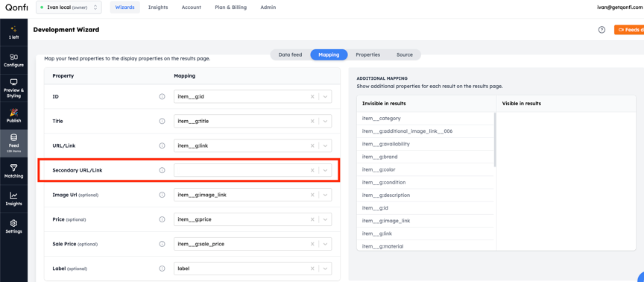
Task: Open Publish in the sidebar
Action: click(13, 116)
